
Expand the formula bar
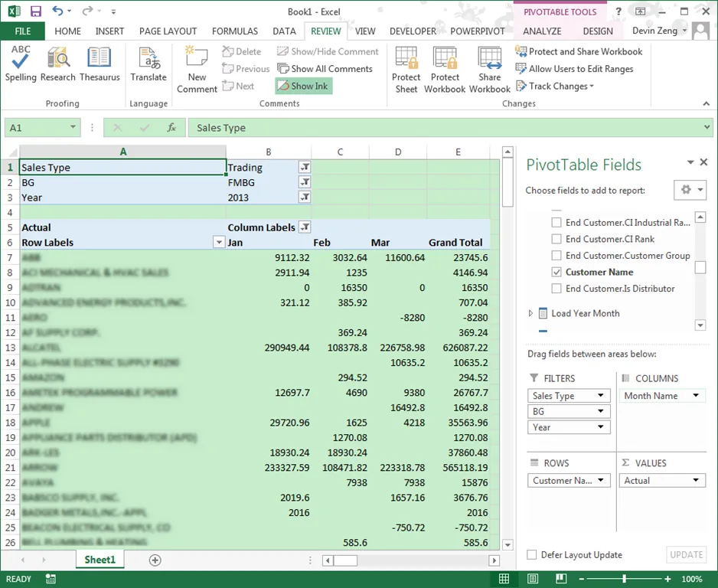click(x=707, y=127)
